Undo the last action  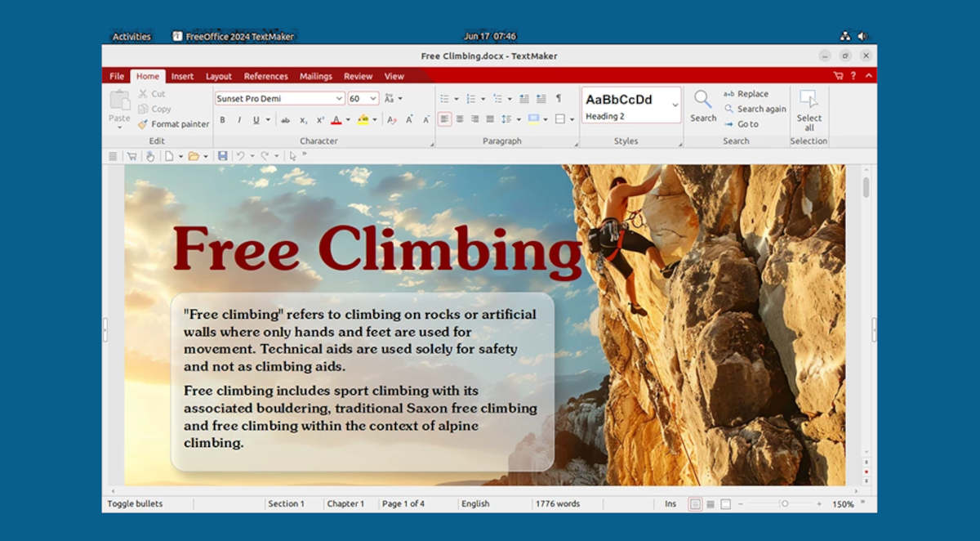pos(241,155)
